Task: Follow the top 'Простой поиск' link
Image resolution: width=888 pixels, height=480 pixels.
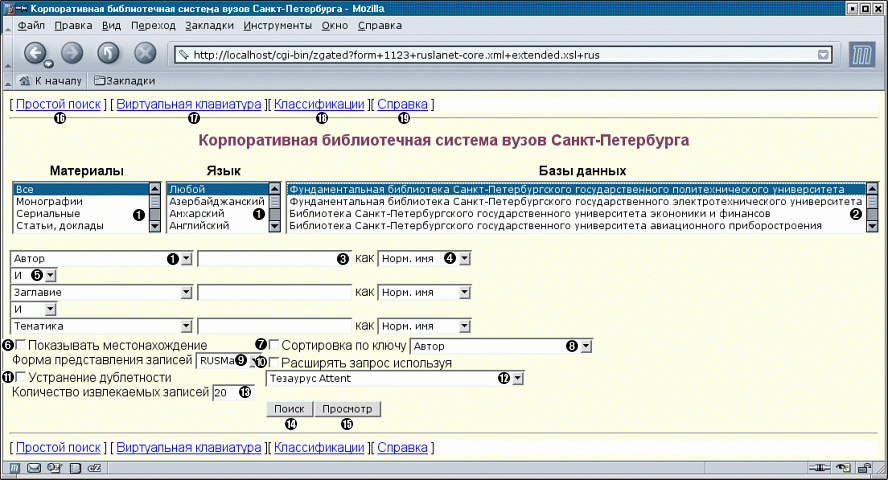Action: tap(58, 104)
